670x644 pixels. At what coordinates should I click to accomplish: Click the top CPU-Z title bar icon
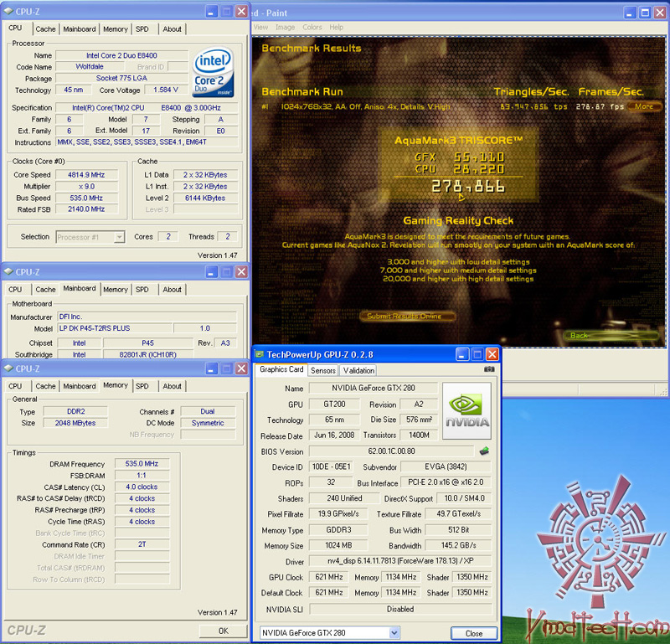click(x=8, y=11)
